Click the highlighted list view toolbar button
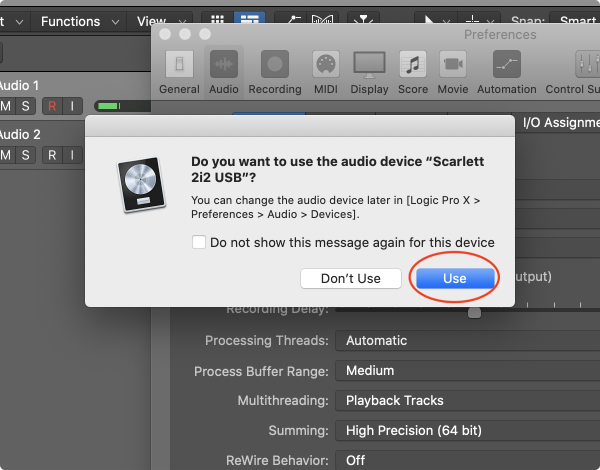The image size is (600, 470). tap(249, 19)
